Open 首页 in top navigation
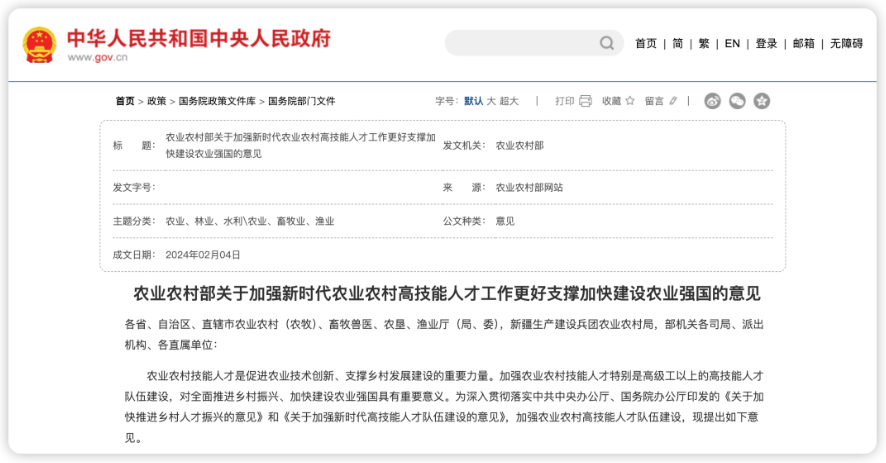This screenshot has width=886, height=463. pyautogui.click(x=646, y=43)
